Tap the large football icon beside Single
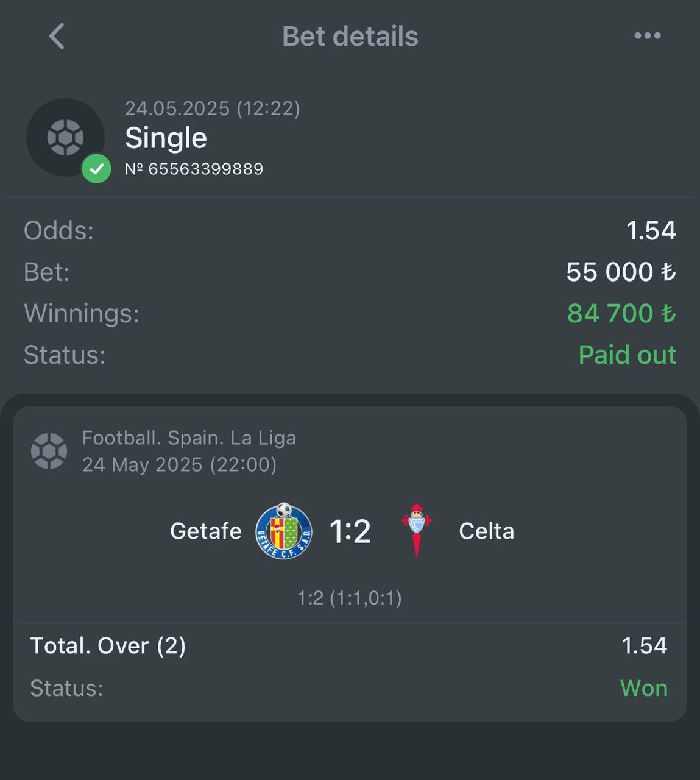The height and width of the screenshot is (780, 700). point(65,138)
